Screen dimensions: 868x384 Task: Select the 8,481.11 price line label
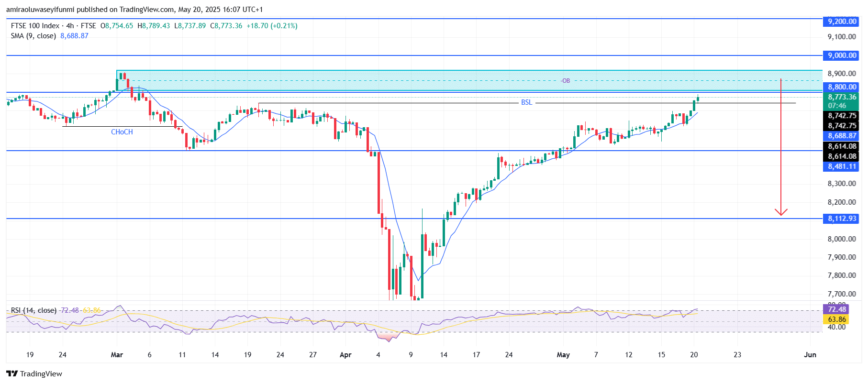(x=842, y=166)
